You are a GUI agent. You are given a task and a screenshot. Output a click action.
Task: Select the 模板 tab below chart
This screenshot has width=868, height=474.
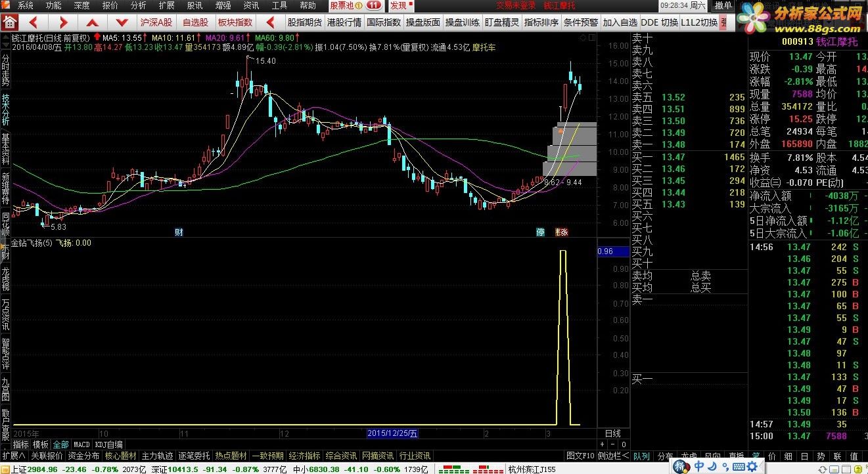[x=41, y=444]
